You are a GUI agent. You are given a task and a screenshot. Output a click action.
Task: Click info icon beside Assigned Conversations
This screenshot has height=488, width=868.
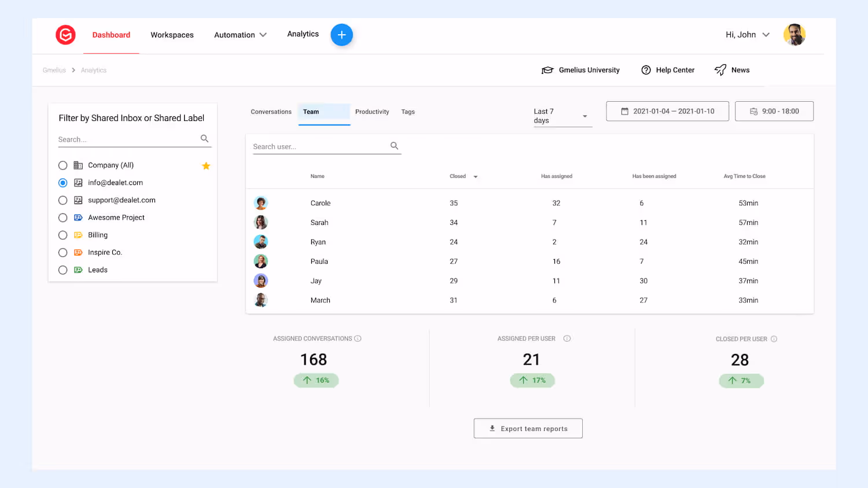358,339
